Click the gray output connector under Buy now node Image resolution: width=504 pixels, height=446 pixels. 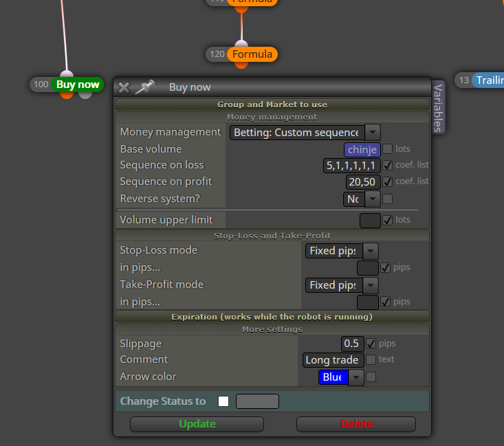(x=85, y=95)
